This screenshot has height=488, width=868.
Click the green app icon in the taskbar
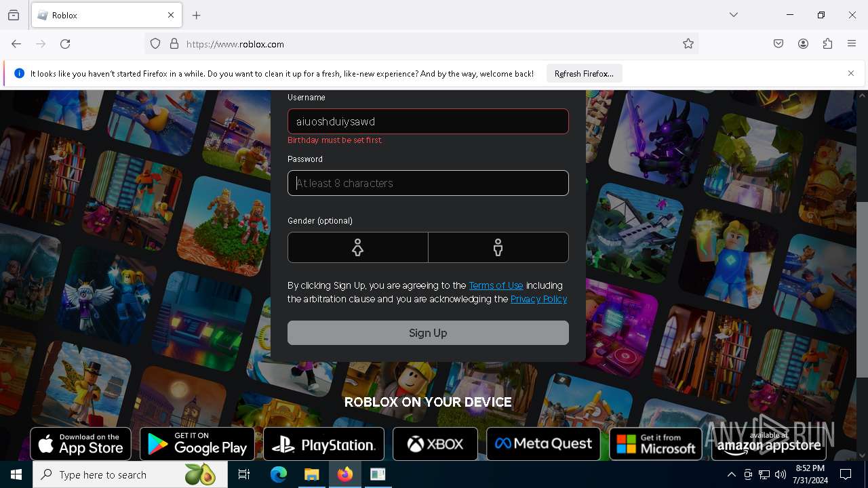(x=378, y=474)
